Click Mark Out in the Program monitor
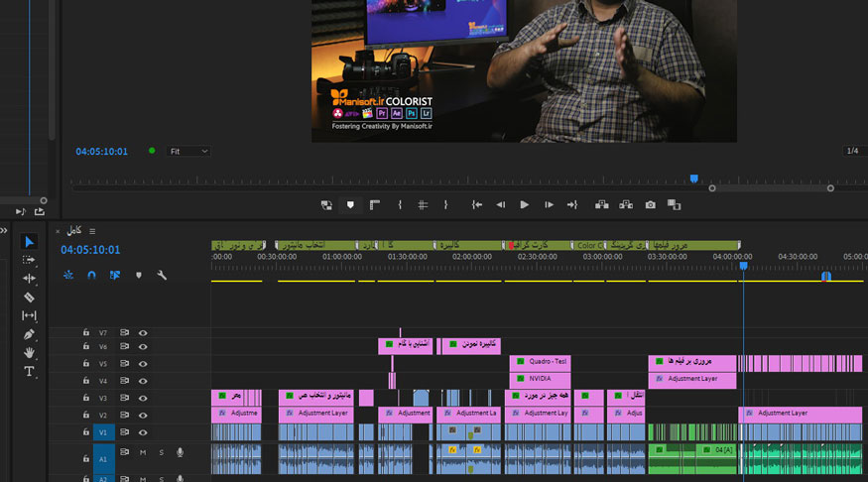Viewport: 868px width, 482px height. [x=445, y=205]
